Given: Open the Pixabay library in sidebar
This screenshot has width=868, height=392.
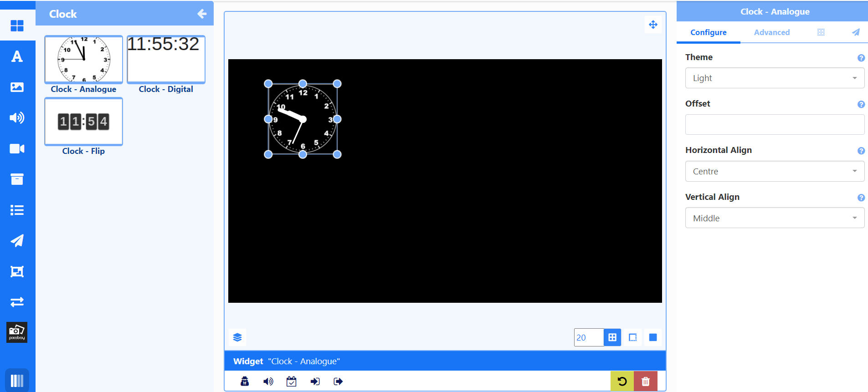Looking at the screenshot, I should 17,332.
